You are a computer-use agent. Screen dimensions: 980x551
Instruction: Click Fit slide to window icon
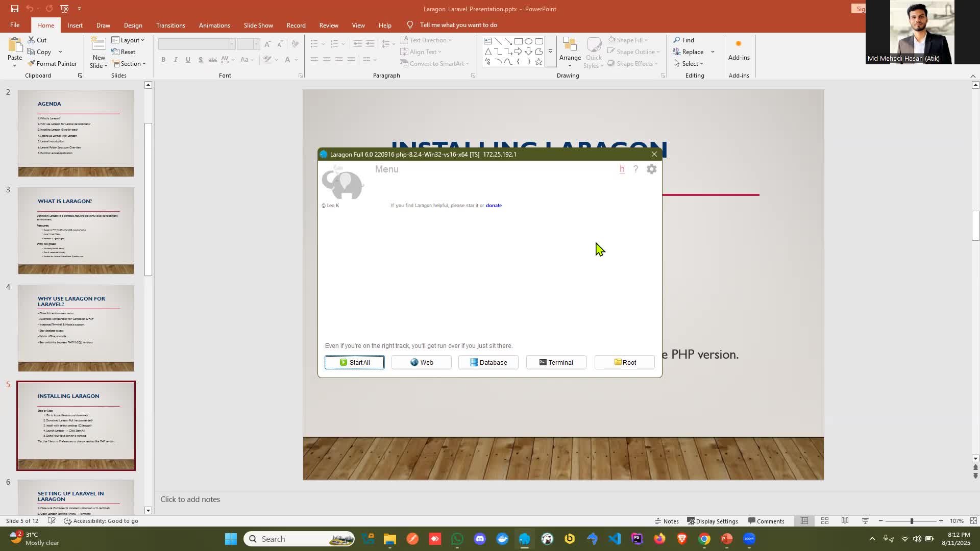tap(973, 521)
